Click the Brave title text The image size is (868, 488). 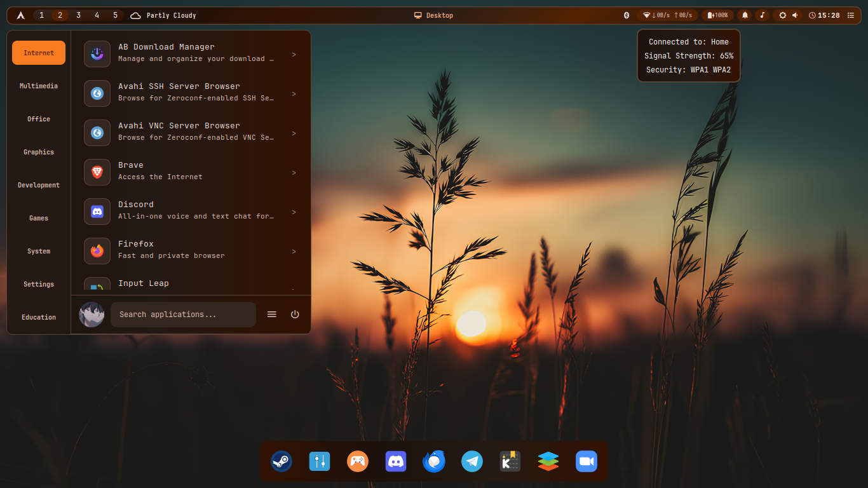click(131, 165)
